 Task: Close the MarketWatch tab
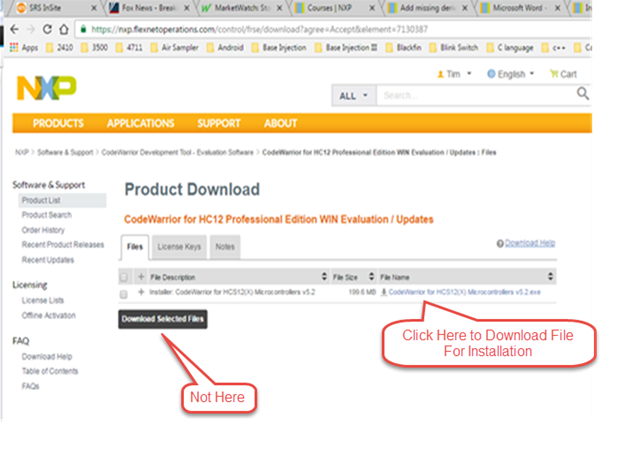pyautogui.click(x=279, y=8)
